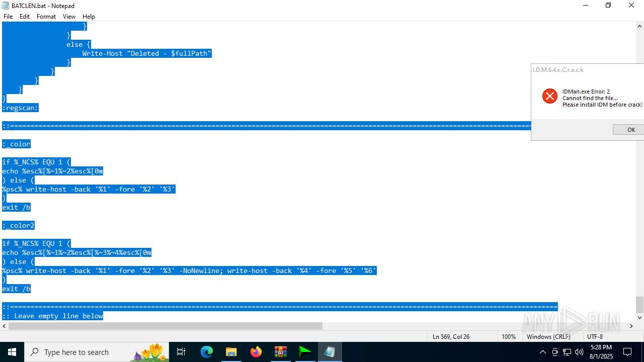Image resolution: width=644 pixels, height=362 pixels.
Task: Open Task View on the taskbar
Action: coord(182,352)
